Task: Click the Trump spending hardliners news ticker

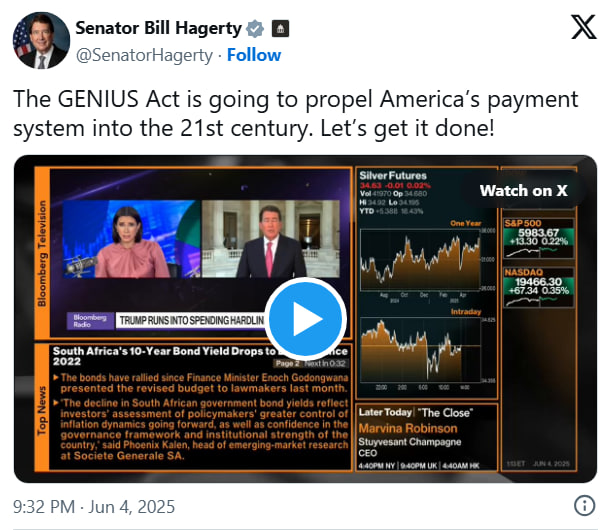Action: [x=191, y=321]
